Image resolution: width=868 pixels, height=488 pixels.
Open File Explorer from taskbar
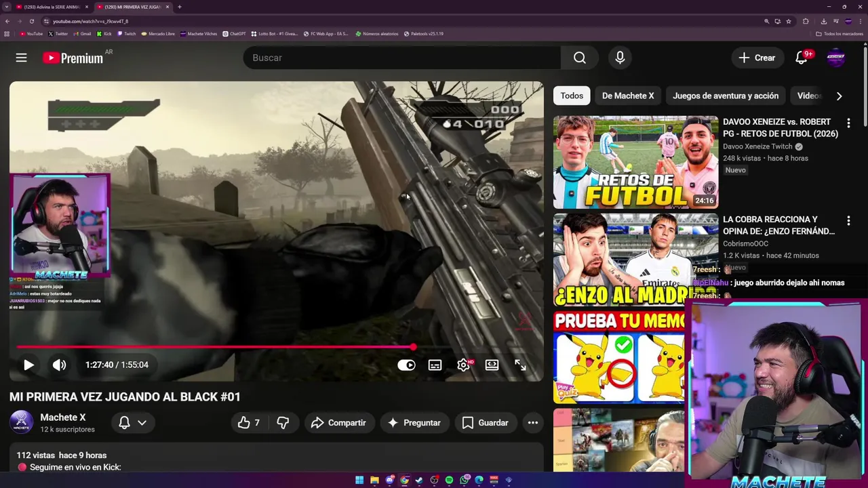point(374,480)
